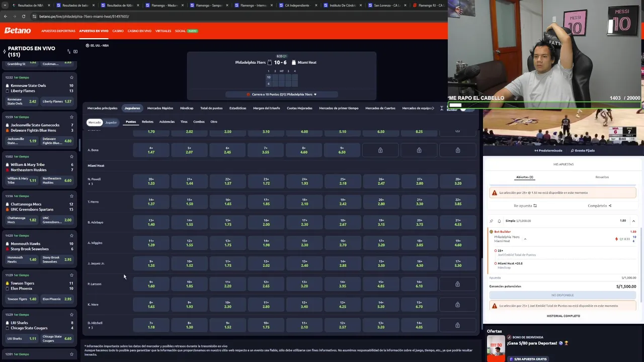
Task: Select T. Herro 14+ odds 1.37
Action: click(151, 202)
